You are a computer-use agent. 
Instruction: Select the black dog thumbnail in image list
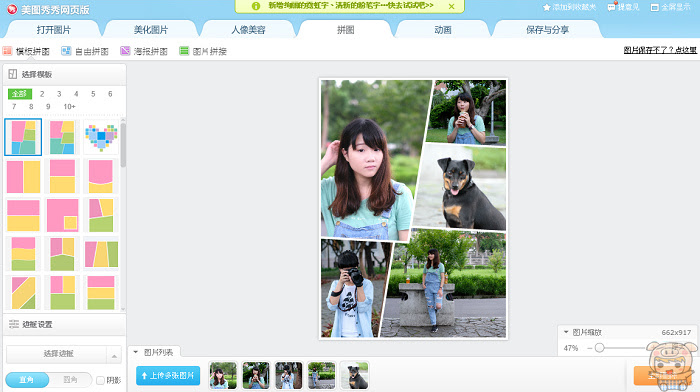(x=354, y=375)
